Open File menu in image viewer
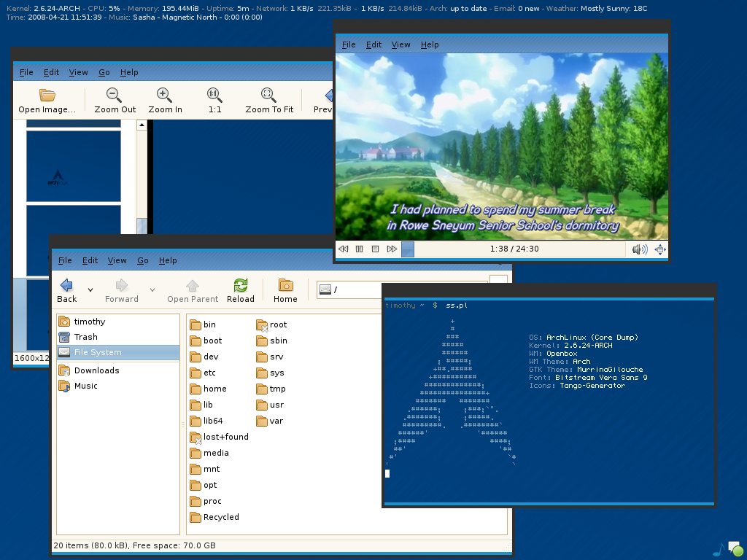747x560 pixels. click(26, 72)
